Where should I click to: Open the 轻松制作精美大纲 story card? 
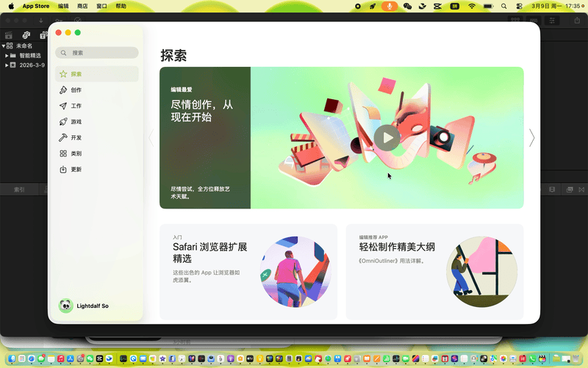[x=434, y=272]
